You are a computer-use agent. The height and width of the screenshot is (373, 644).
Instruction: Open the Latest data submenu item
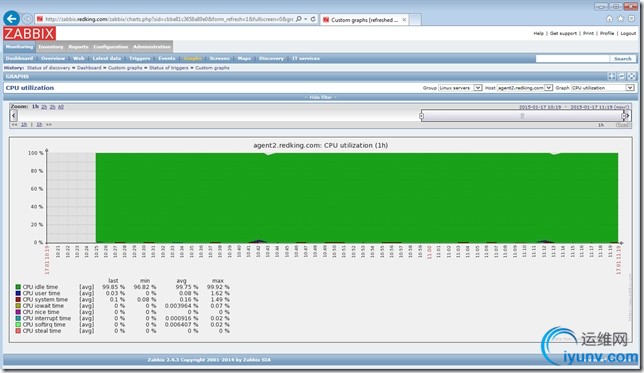pos(107,58)
